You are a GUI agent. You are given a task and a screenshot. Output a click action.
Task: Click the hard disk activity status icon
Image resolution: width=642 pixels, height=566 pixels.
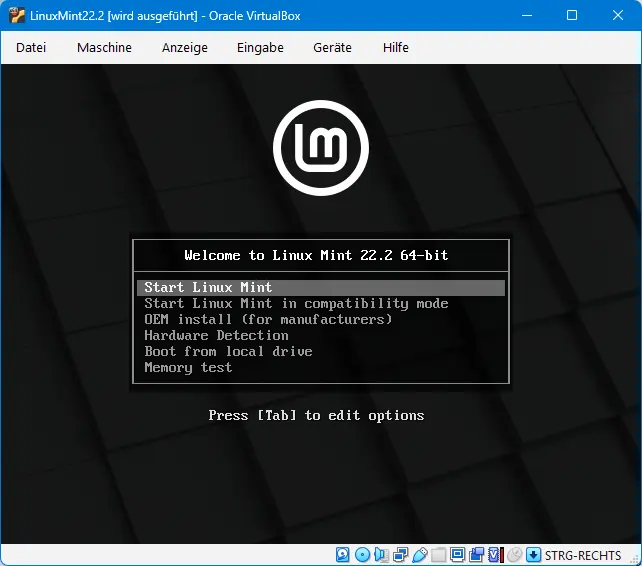[343, 555]
